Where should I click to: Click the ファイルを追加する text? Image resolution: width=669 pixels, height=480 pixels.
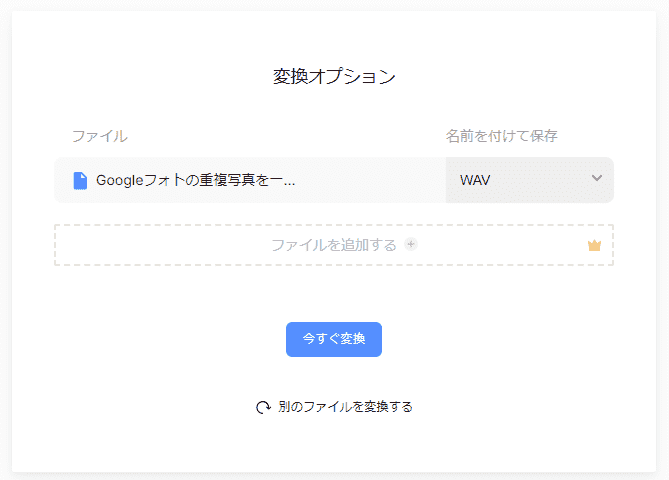[x=333, y=245]
